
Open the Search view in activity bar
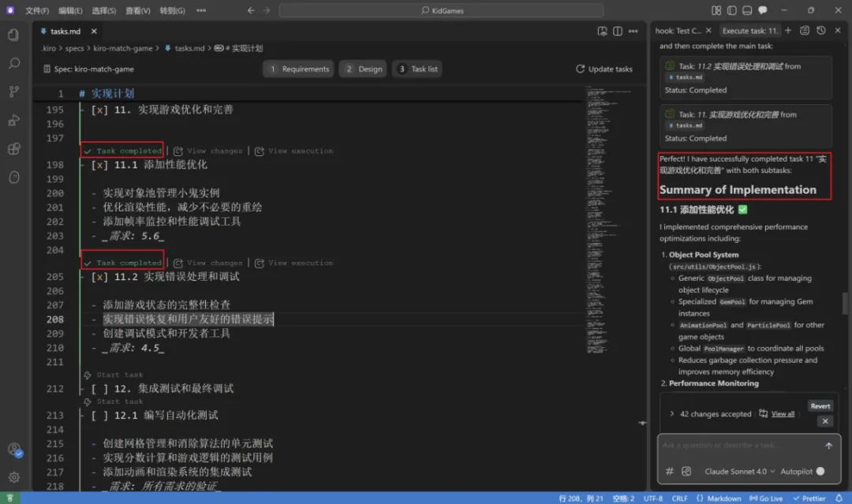tap(13, 64)
